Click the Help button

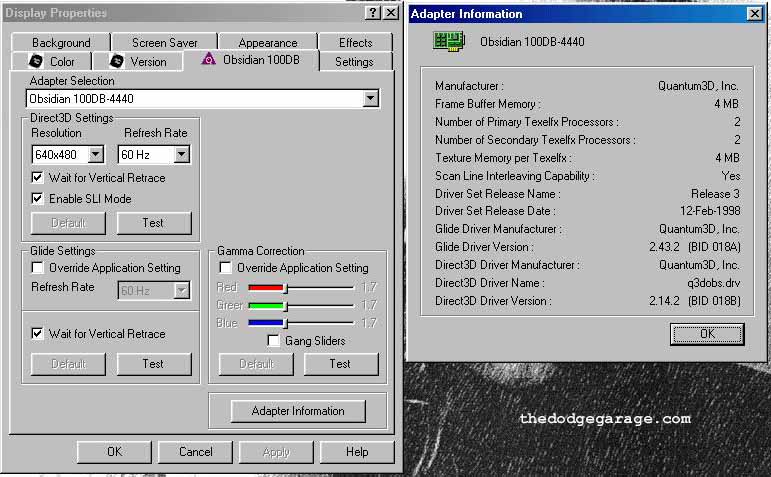pos(357,451)
